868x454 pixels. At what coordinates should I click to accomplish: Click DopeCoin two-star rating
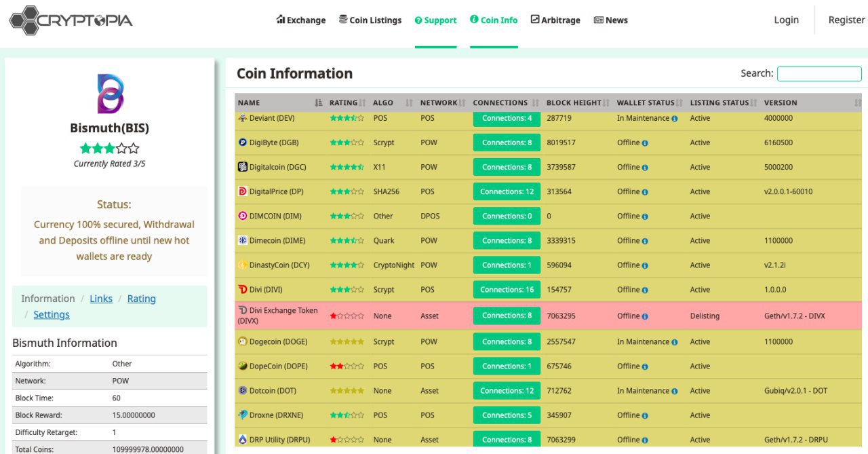tap(347, 366)
